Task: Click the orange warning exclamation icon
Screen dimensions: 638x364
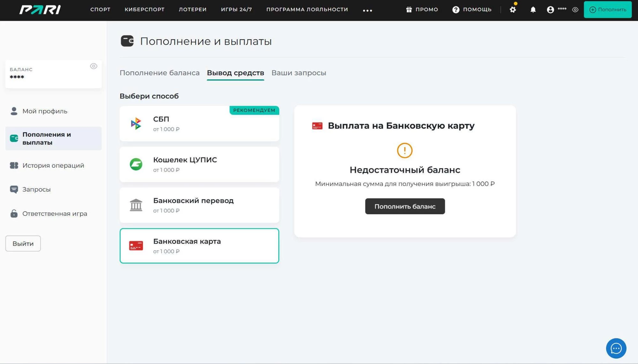Action: [x=405, y=150]
